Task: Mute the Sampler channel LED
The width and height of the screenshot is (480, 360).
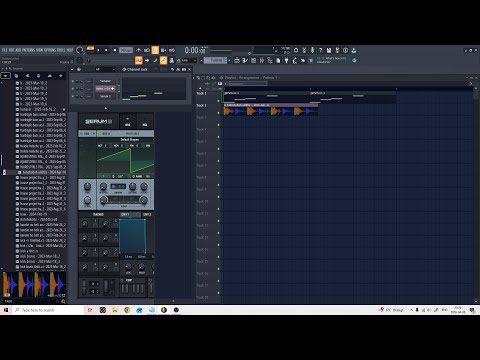Action: pyautogui.click(x=73, y=81)
